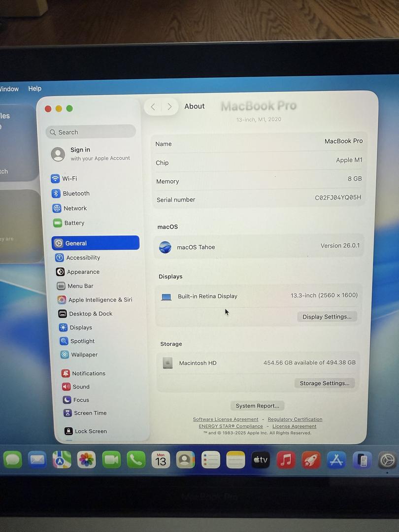Open Contacts from the Dock
The image size is (399, 532).
click(186, 460)
